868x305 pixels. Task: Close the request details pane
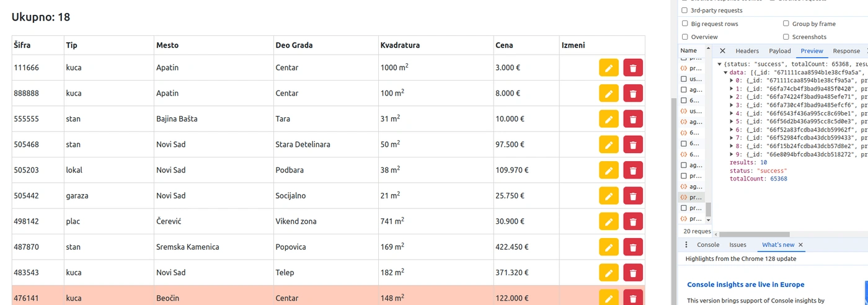(x=722, y=51)
